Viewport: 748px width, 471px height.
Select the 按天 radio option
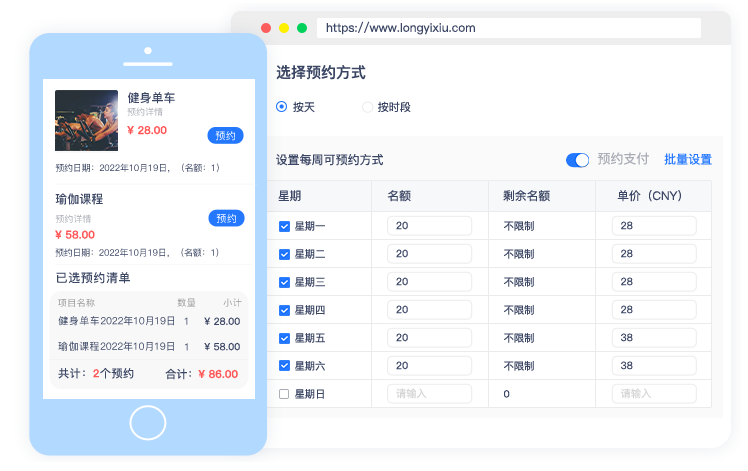[282, 107]
